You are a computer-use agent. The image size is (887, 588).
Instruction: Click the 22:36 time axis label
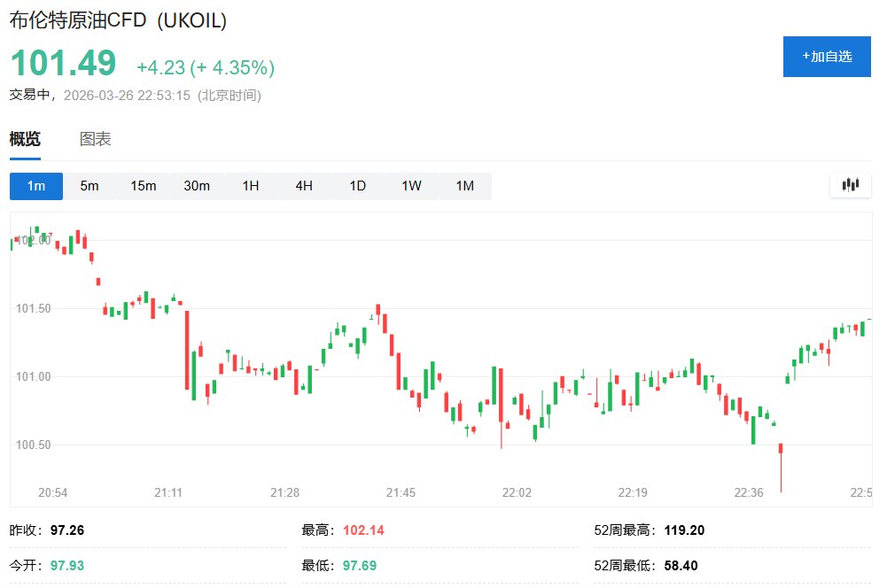(x=749, y=492)
